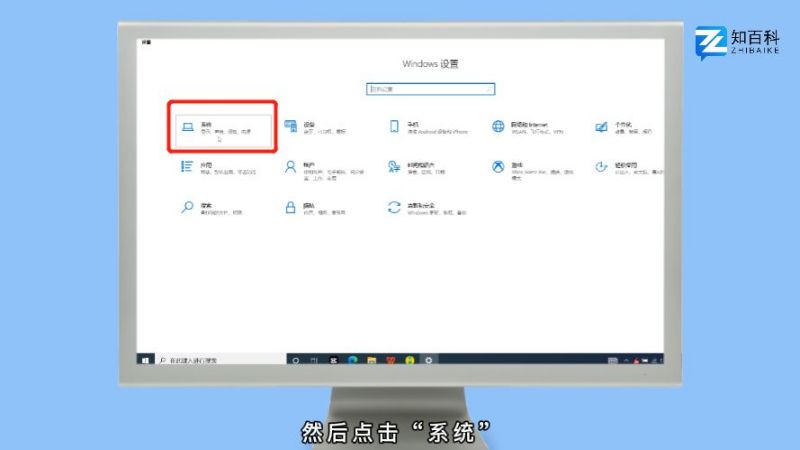Screen dimensions: 800x450
Task: Open the 系统 (System) settings category
Action: [223, 131]
